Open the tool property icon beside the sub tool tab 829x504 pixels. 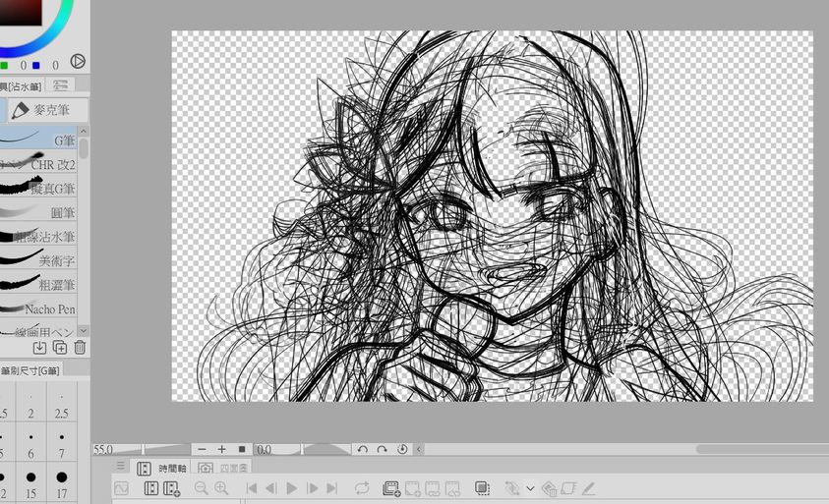click(60, 84)
